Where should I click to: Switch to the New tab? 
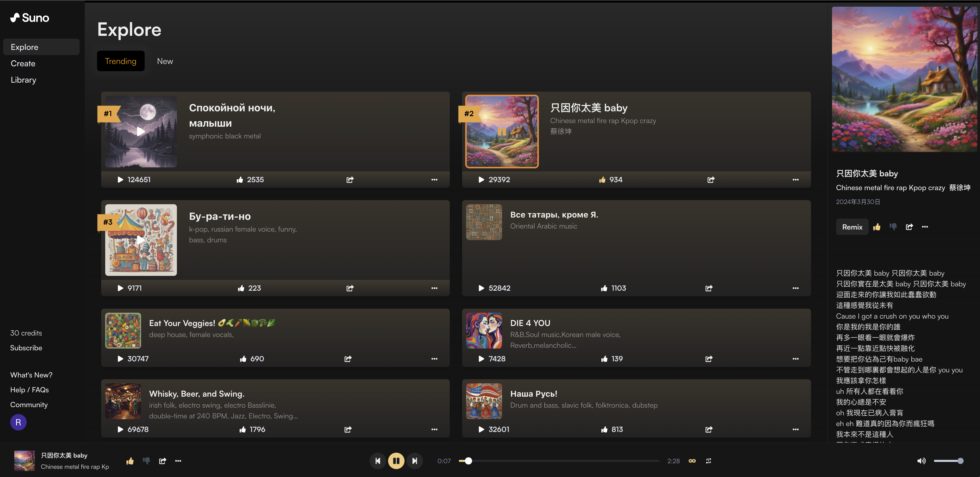(x=165, y=61)
